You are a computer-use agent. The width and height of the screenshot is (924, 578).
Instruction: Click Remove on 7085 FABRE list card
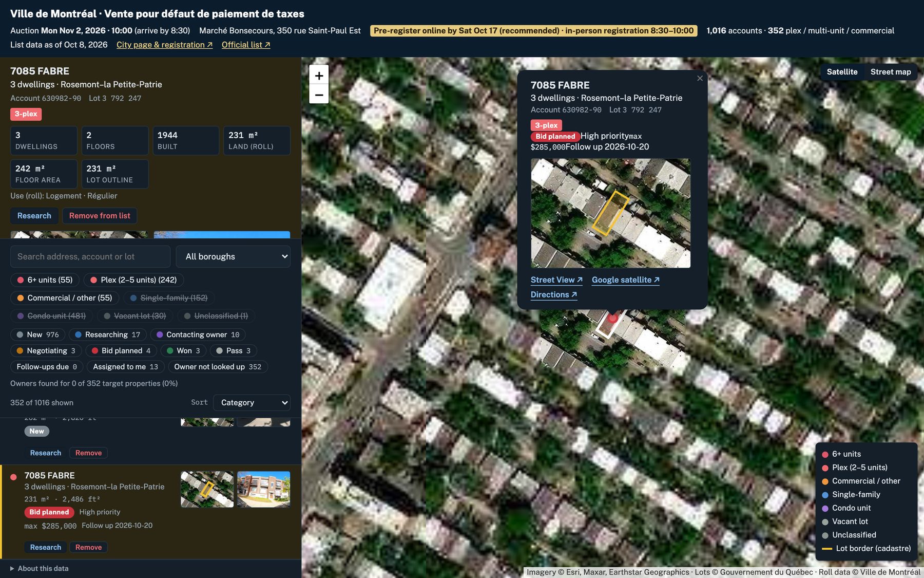pyautogui.click(x=88, y=547)
